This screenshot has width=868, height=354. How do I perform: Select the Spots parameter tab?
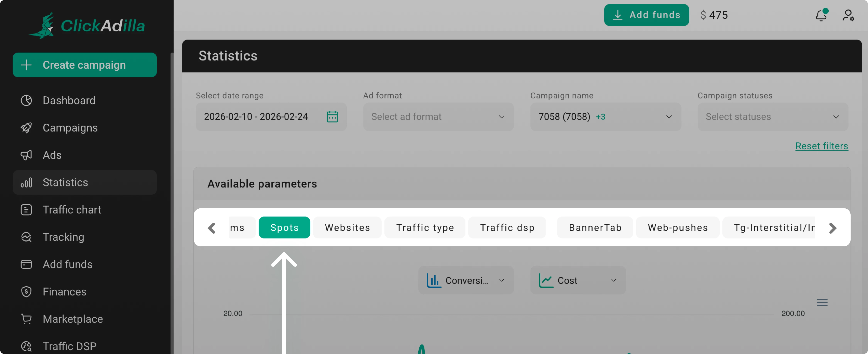click(284, 227)
